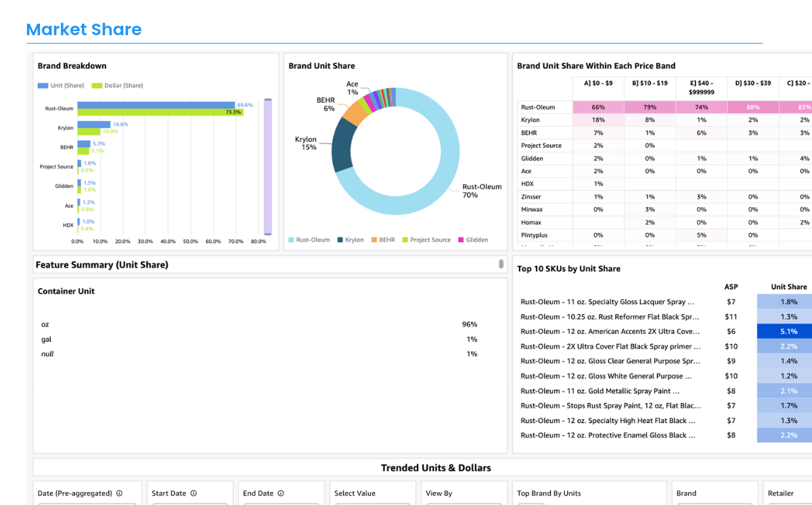
Task: Click the Rust-Oleum 73.3% dollar share bar
Action: tap(160, 112)
